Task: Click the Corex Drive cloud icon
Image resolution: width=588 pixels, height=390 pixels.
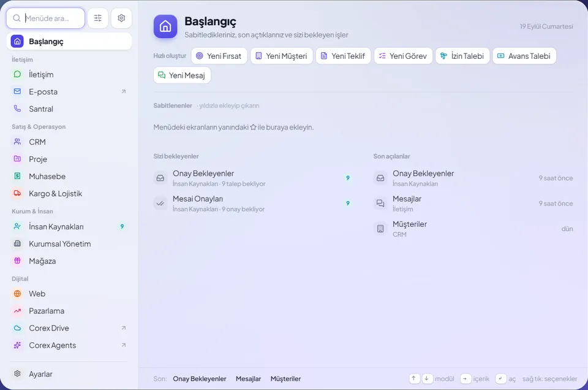Action: [17, 328]
